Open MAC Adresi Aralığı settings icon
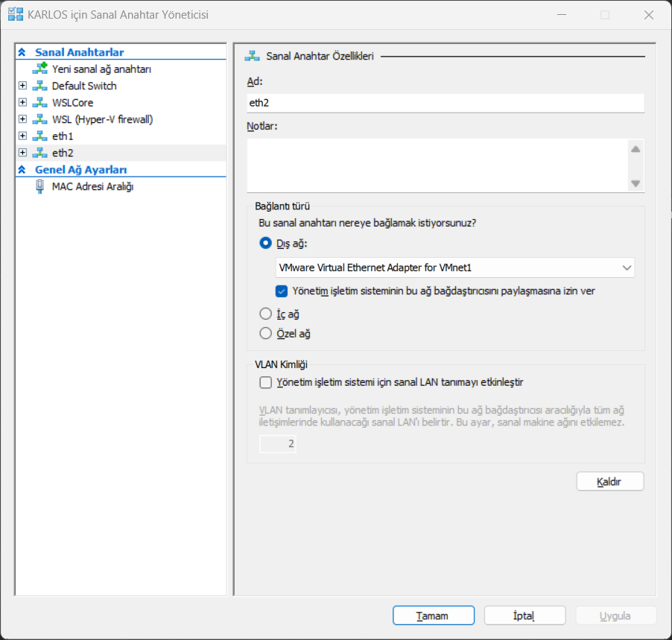 39,186
